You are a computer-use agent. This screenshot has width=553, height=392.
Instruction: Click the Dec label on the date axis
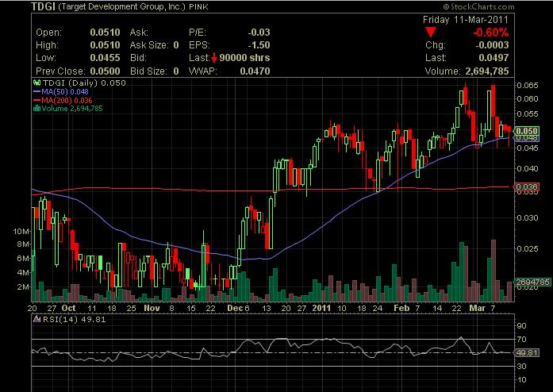pos(235,308)
